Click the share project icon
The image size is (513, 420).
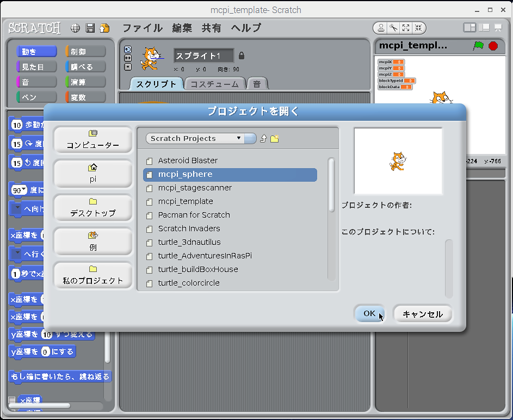pos(104,28)
